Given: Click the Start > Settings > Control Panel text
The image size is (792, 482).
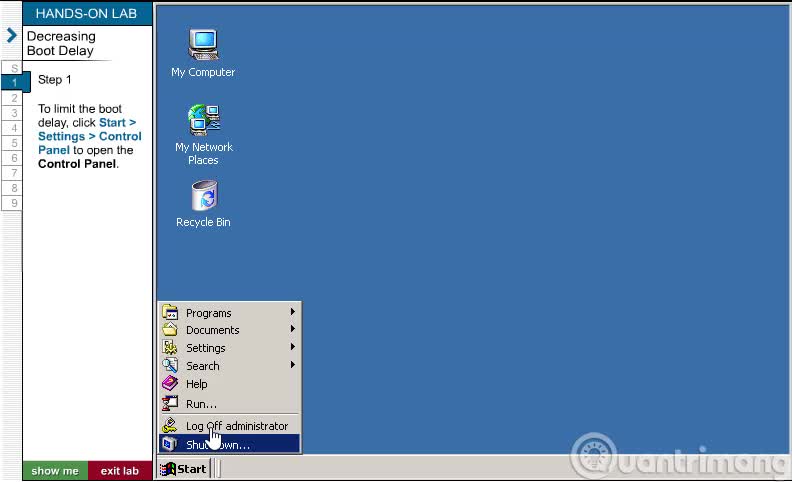Looking at the screenshot, I should coord(89,136).
